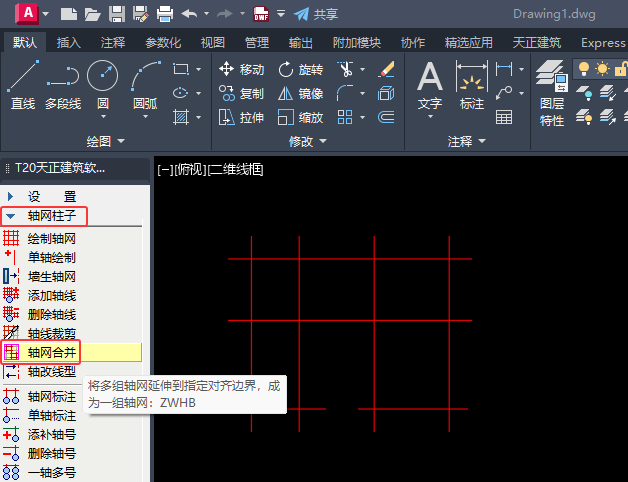This screenshot has width=628, height=482.
Task: Switch to the 天正建筑 ribbon tab
Action: (537, 42)
